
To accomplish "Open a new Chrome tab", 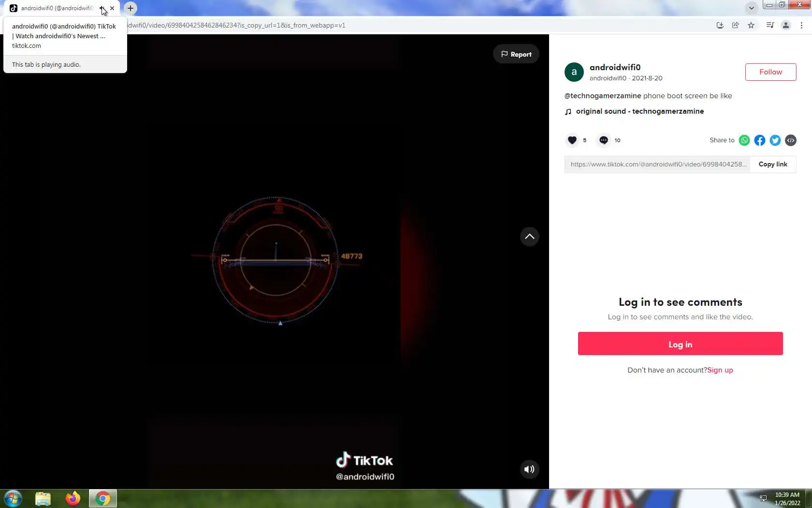I will (130, 8).
